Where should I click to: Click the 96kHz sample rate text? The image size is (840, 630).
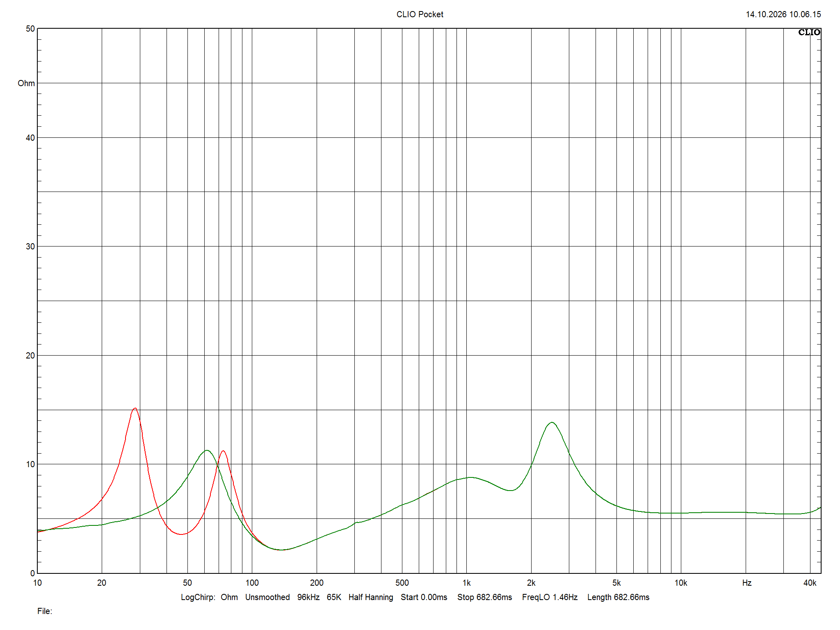(308, 597)
